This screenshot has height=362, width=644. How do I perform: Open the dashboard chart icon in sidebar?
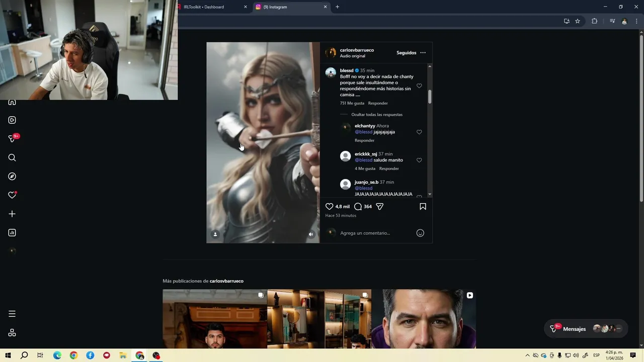click(12, 233)
